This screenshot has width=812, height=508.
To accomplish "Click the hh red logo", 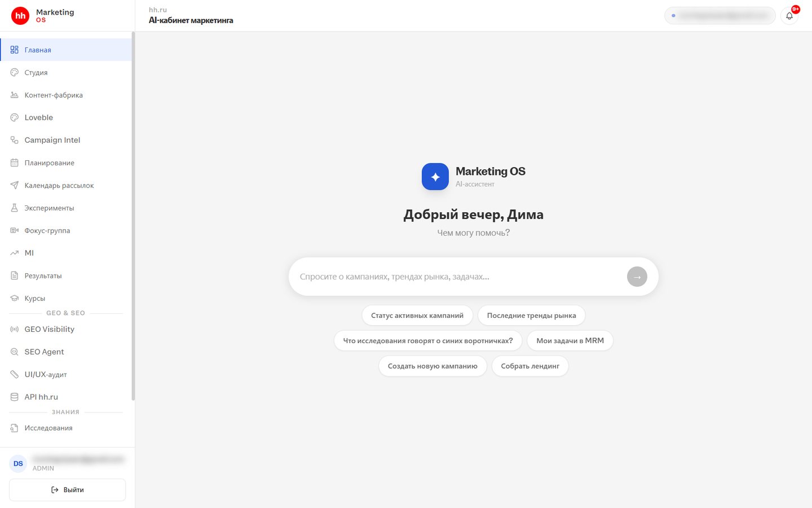I will point(20,16).
